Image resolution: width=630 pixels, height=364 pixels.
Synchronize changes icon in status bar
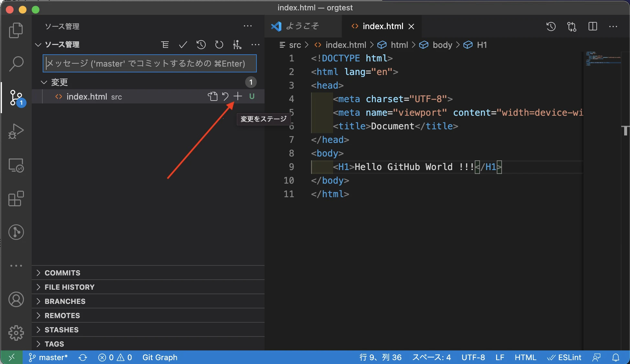83,357
